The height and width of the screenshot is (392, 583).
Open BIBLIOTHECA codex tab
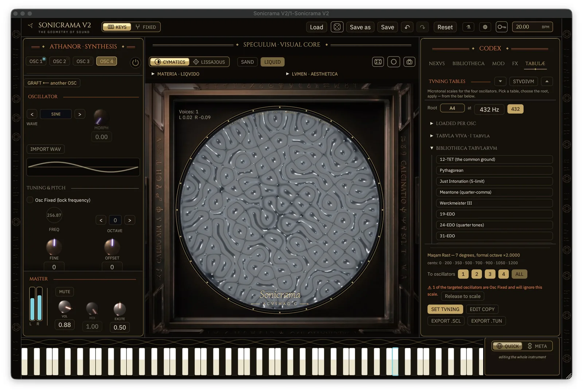[468, 63]
